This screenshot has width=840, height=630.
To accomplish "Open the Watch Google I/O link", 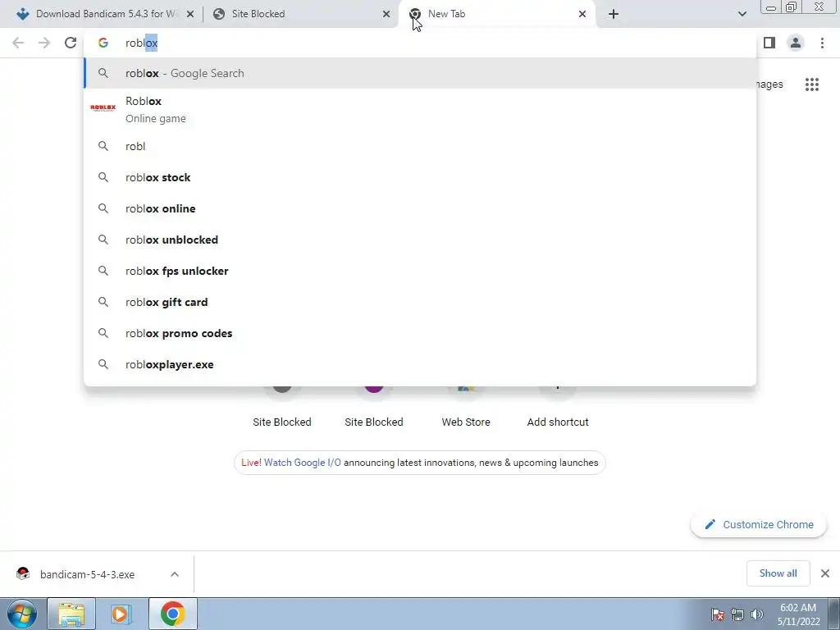I will point(302,463).
